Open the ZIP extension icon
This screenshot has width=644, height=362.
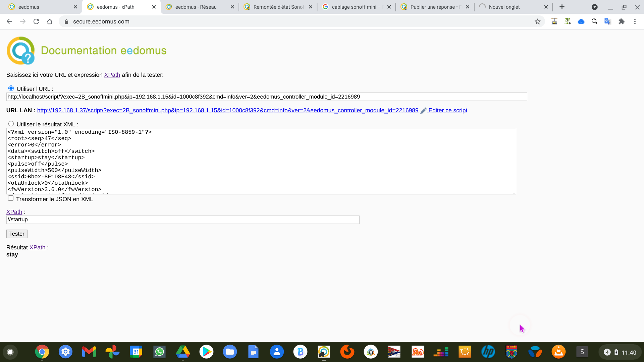pos(568,21)
